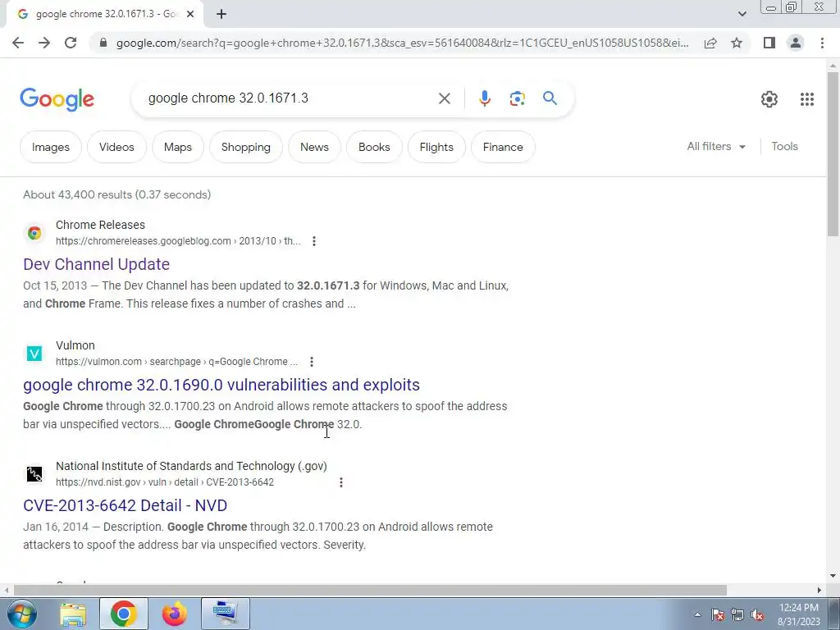840x630 pixels.
Task: Open the muted volume tray icon
Action: click(757, 614)
